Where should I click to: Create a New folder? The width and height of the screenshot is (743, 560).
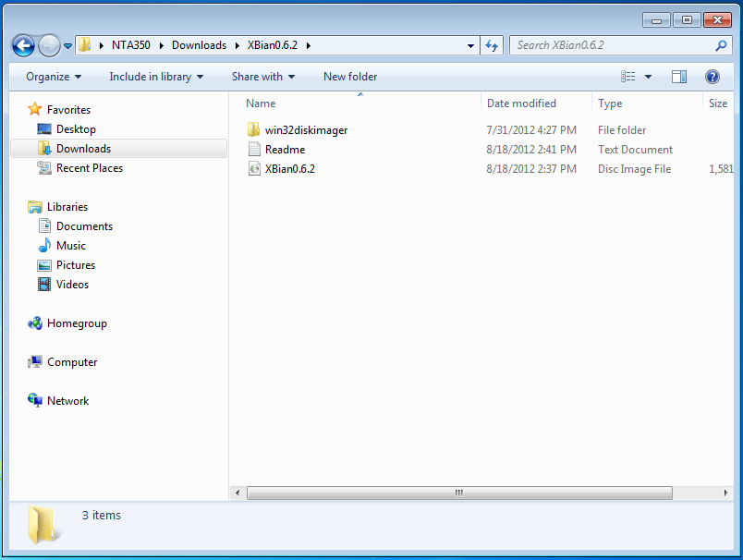tap(350, 77)
